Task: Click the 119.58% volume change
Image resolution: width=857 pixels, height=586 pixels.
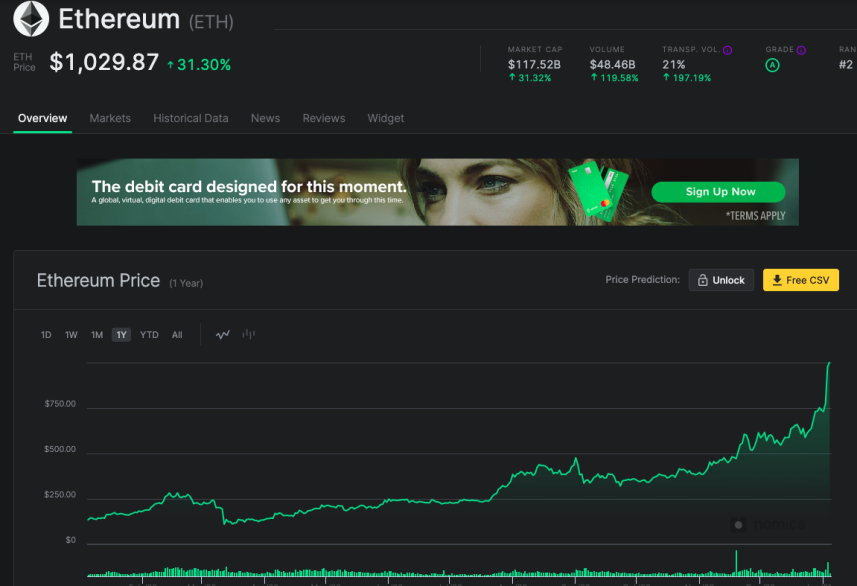Action: point(614,78)
